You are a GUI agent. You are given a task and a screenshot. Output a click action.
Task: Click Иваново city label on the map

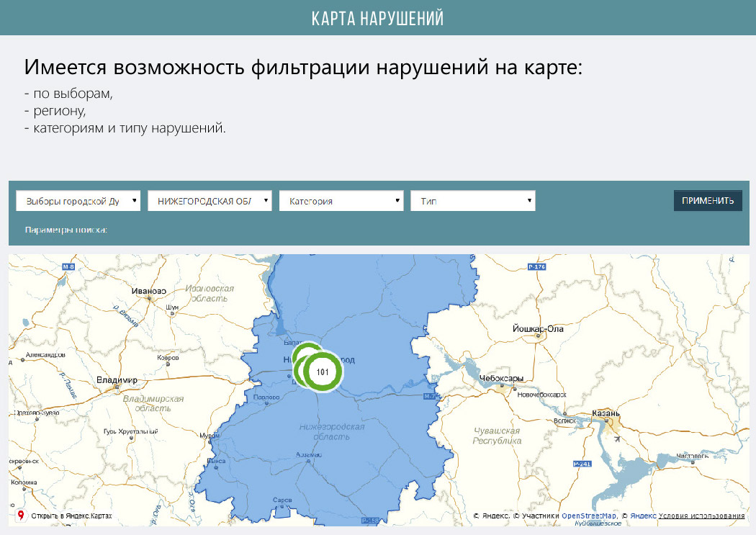pyautogui.click(x=149, y=291)
